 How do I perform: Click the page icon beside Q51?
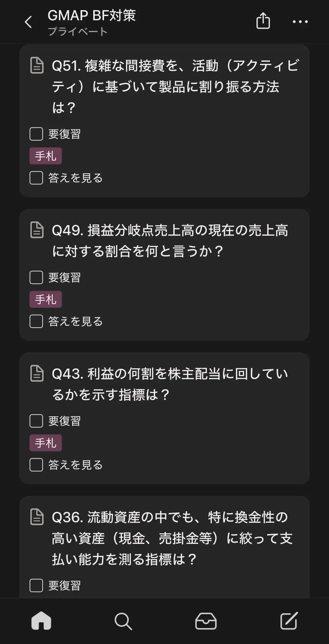point(37,65)
